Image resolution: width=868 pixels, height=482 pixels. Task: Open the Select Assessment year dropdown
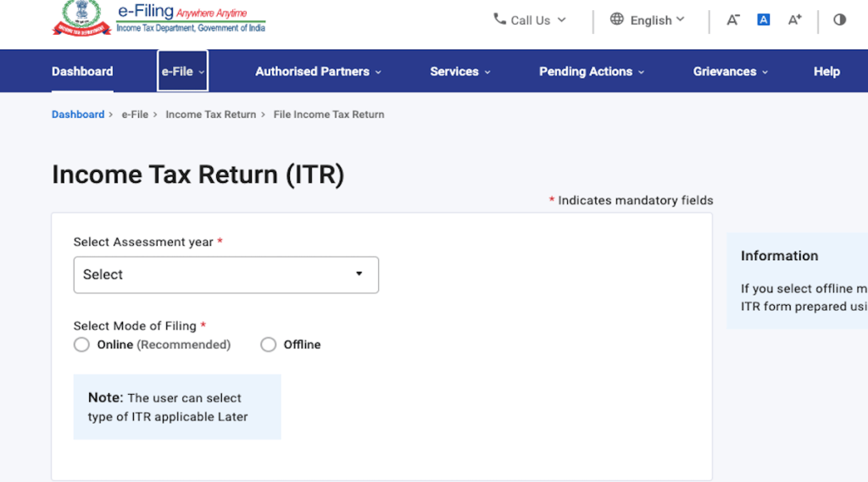225,274
